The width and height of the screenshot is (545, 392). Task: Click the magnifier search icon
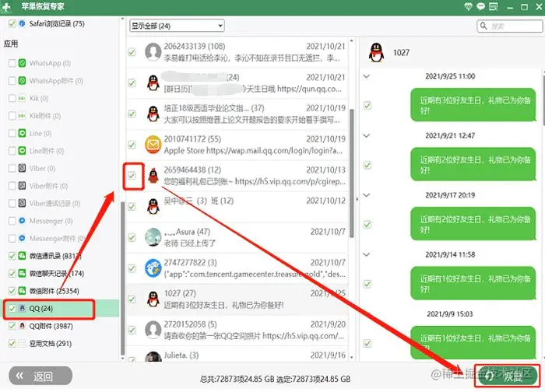tap(483, 26)
